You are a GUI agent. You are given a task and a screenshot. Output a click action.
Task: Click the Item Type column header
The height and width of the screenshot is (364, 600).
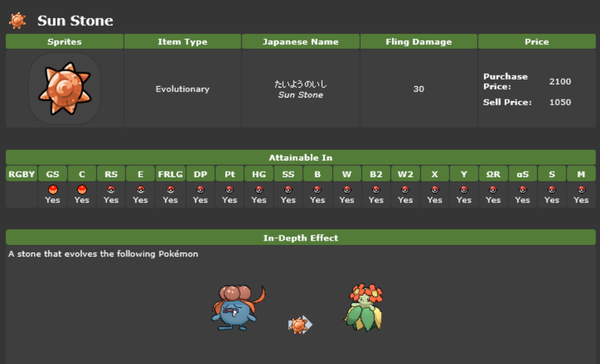click(182, 41)
